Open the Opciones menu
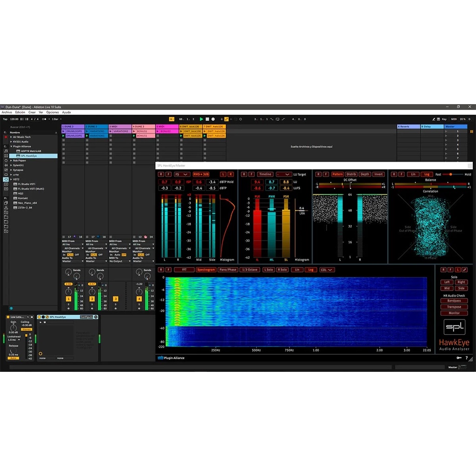 pyautogui.click(x=53, y=112)
